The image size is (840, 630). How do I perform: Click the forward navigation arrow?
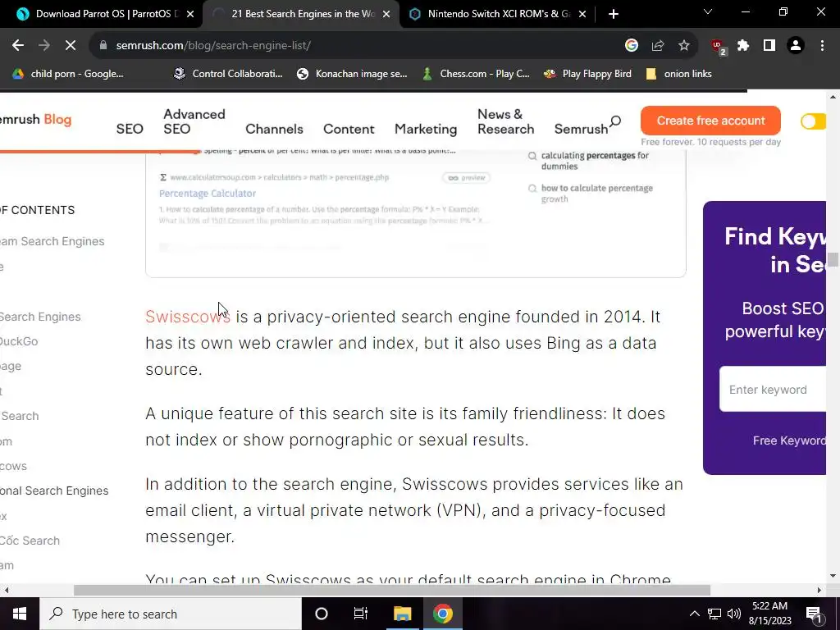tap(44, 46)
